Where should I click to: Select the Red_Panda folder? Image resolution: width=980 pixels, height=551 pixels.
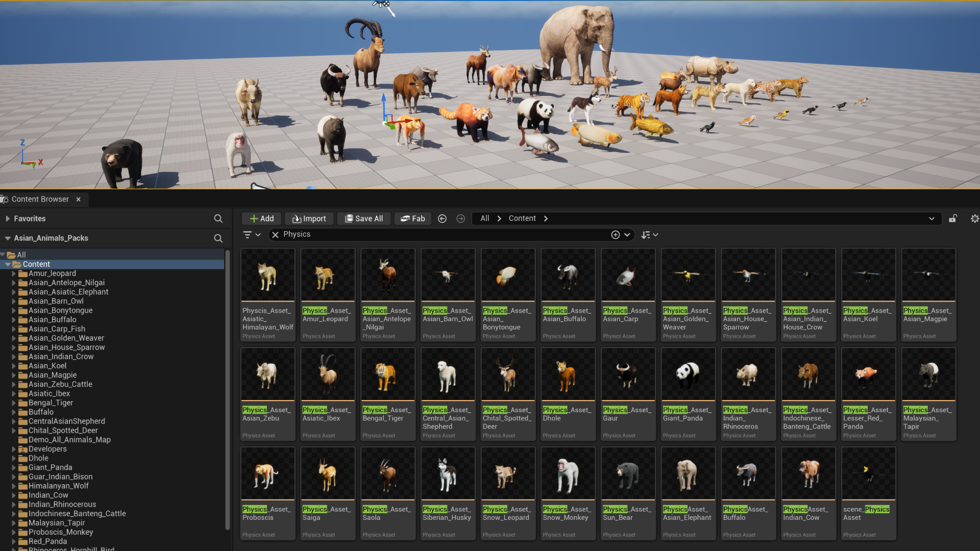pos(47,541)
